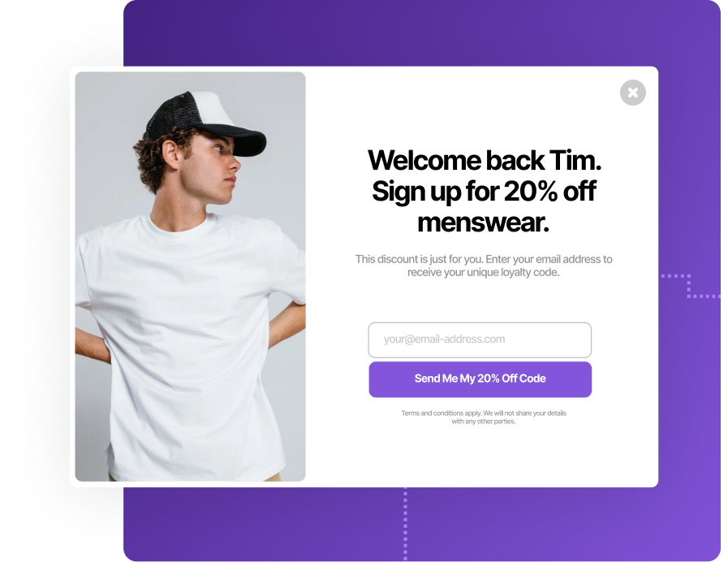Click the dotted step line at right edge

click(691, 286)
